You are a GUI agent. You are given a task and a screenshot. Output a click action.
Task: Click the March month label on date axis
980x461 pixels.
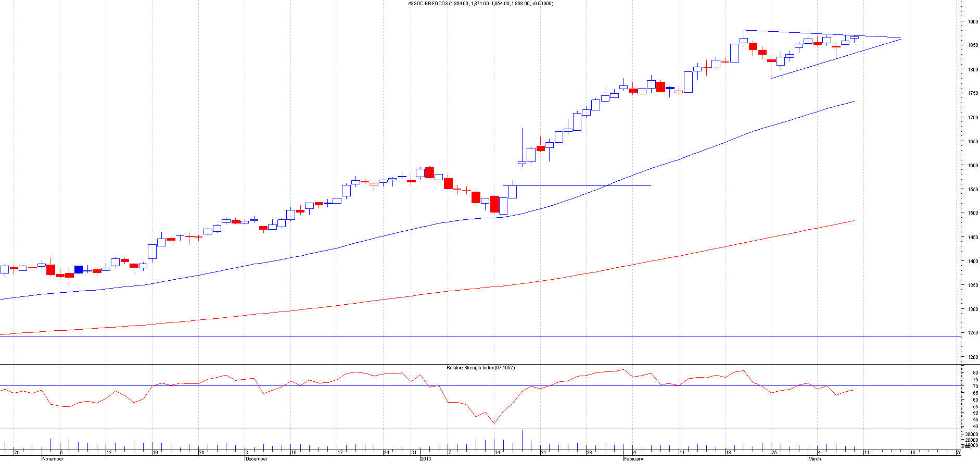coord(814,458)
